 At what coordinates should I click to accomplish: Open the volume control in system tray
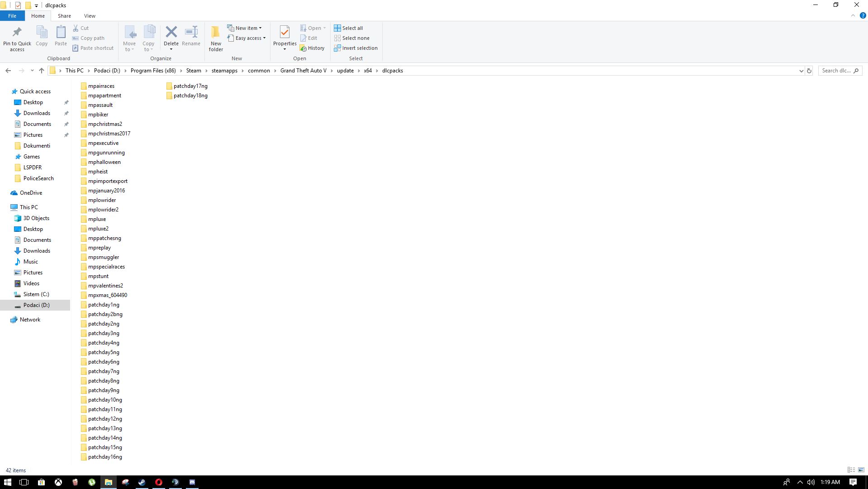[x=811, y=482]
